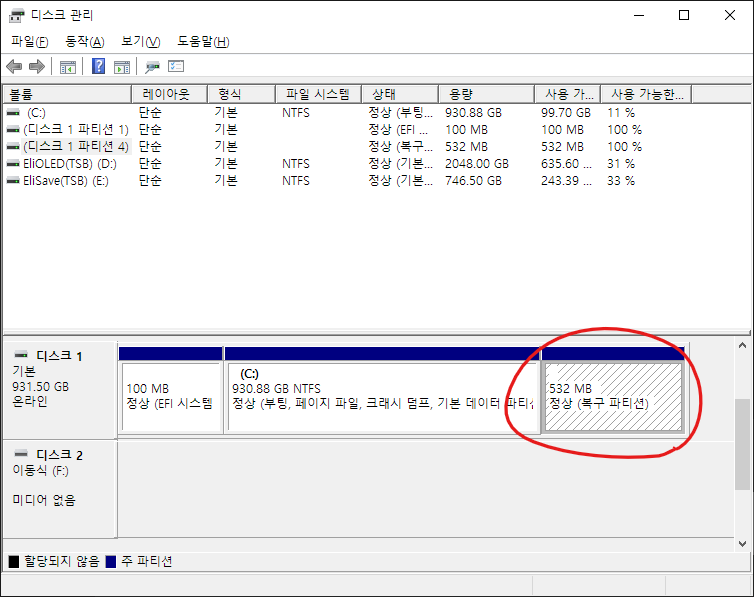Click the 930.88 GB capacity cell
This screenshot has height=597, width=754.
click(473, 113)
